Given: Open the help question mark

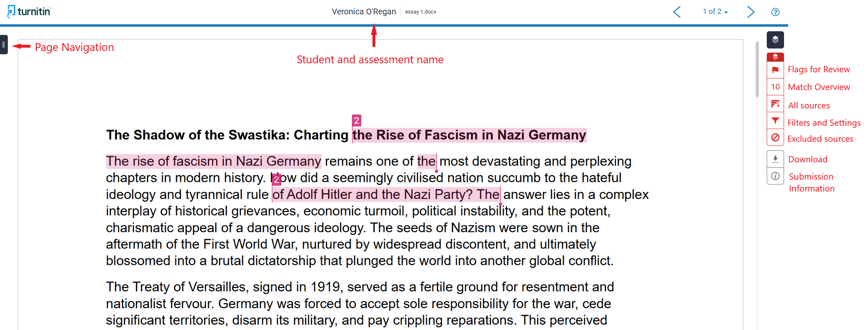Looking at the screenshot, I should pos(775,12).
